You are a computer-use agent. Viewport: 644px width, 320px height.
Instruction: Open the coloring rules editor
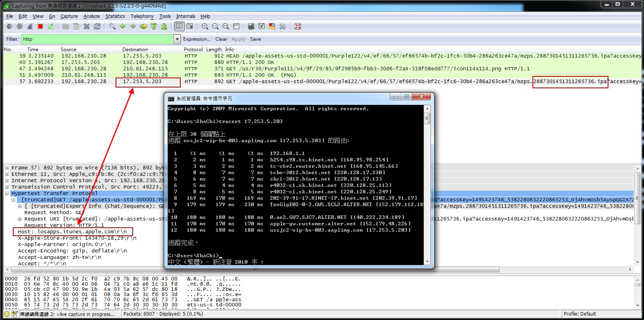tap(272, 26)
